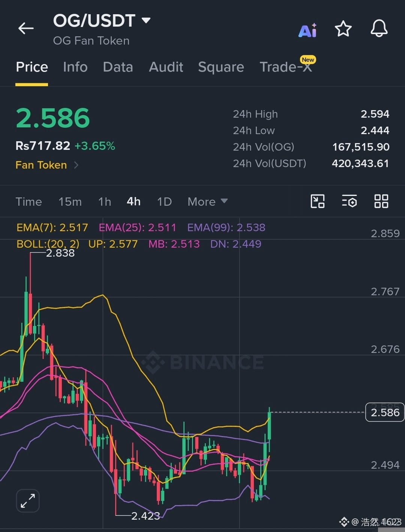Tap the back arrow icon
The image size is (405, 532).
click(x=26, y=28)
